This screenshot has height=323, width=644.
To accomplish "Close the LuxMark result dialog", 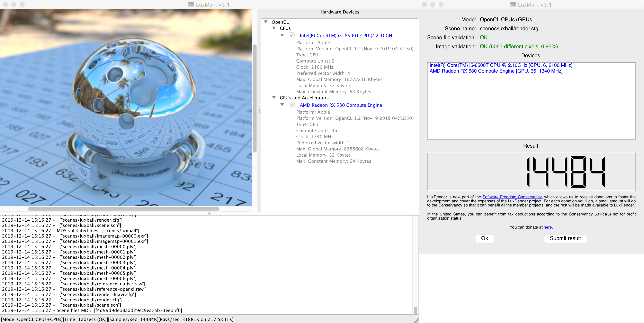I will pyautogui.click(x=424, y=4).
